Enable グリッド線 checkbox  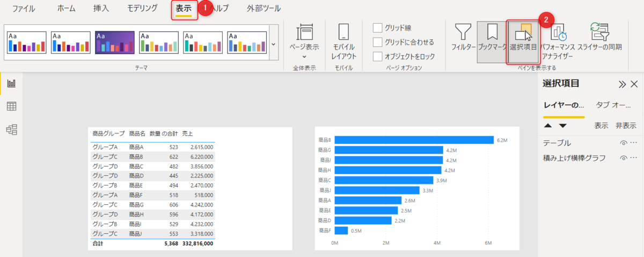377,27
